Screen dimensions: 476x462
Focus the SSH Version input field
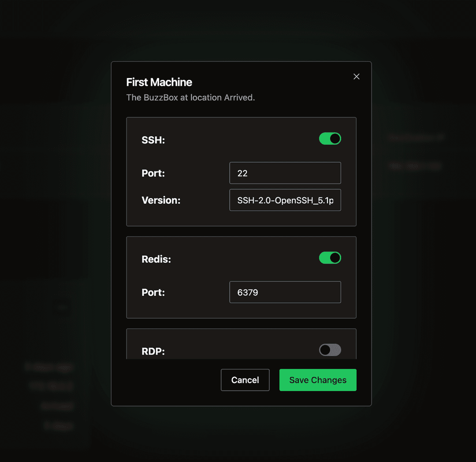pos(285,200)
